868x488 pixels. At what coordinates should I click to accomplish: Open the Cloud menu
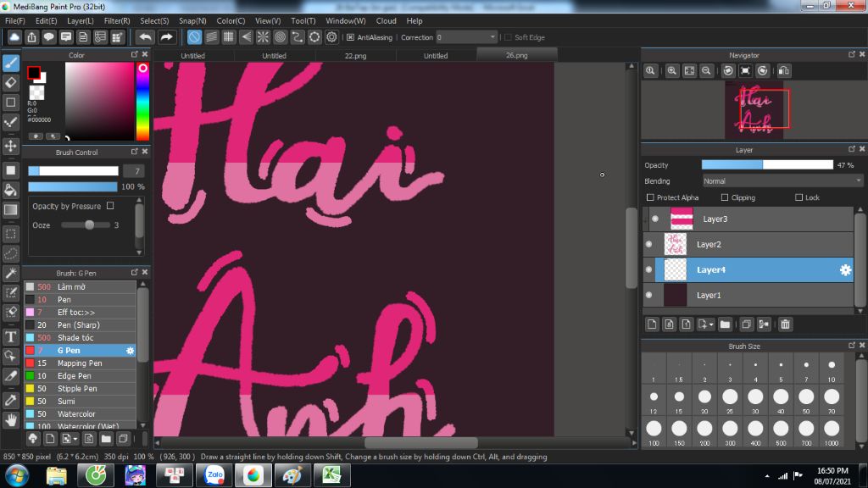pos(386,21)
